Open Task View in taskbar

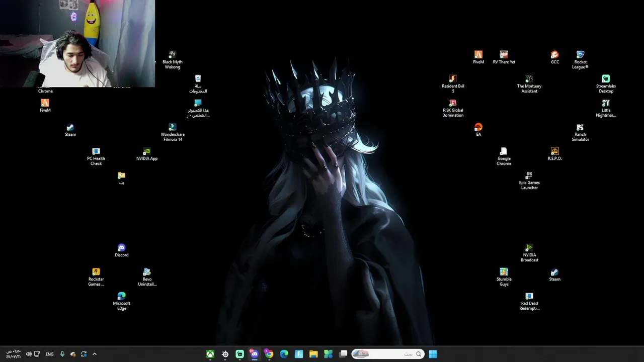coord(343,354)
